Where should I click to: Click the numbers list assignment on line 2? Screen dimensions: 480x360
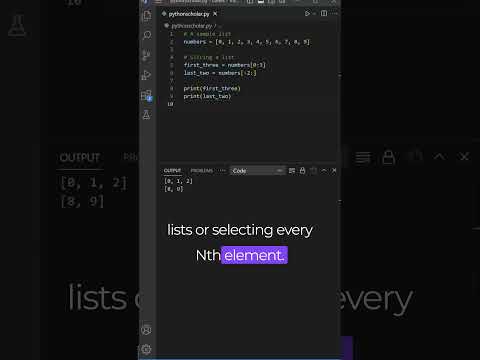tap(247, 42)
